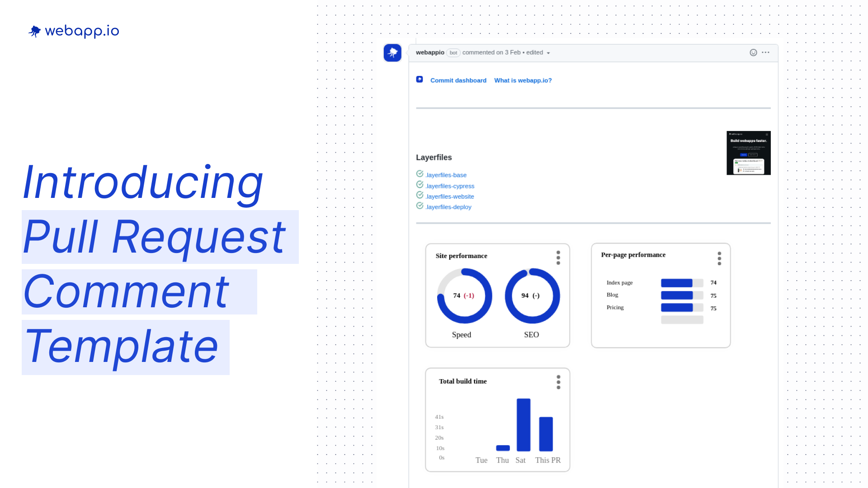Screen dimensions: 868x488
Task: Click the Per-page performance card title
Action: tap(633, 255)
